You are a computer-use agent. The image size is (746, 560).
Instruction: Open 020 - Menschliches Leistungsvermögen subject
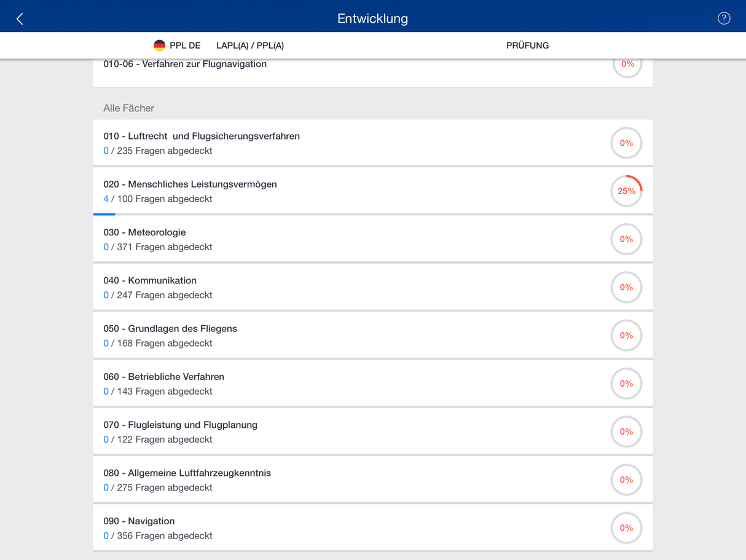[x=190, y=184]
